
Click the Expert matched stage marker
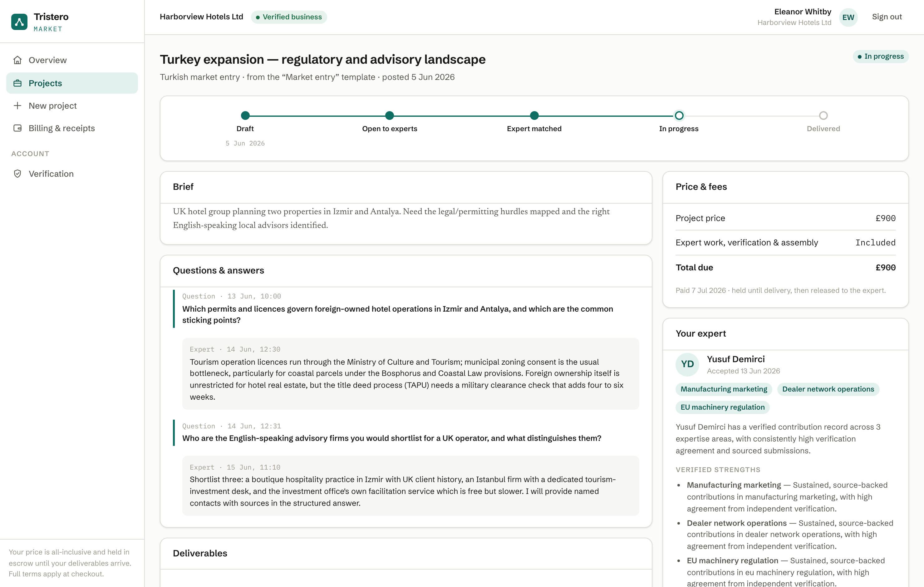tap(534, 116)
